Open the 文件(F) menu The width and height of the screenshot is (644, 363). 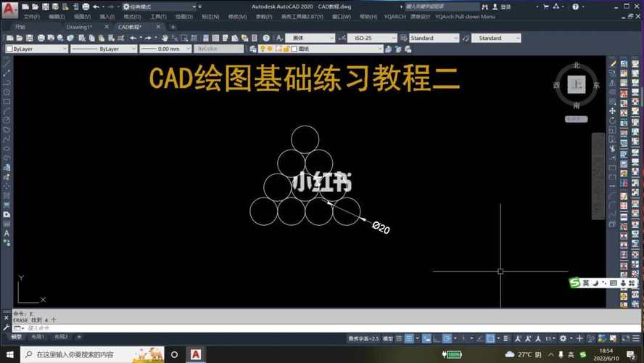coord(32,17)
